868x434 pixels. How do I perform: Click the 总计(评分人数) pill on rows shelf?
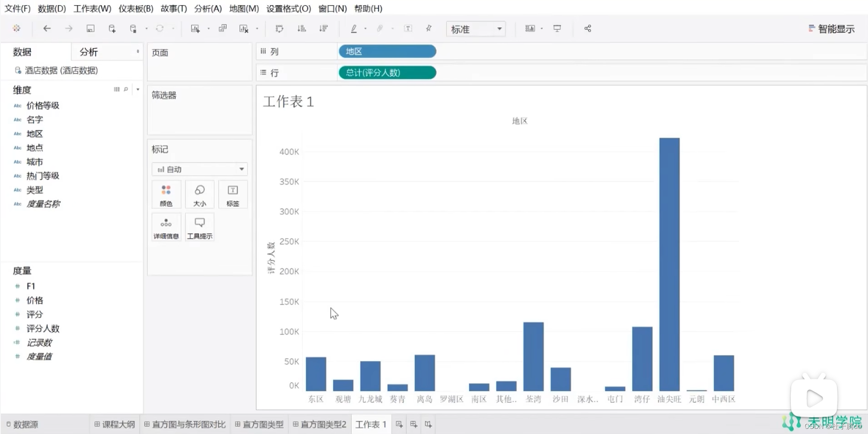tap(387, 72)
